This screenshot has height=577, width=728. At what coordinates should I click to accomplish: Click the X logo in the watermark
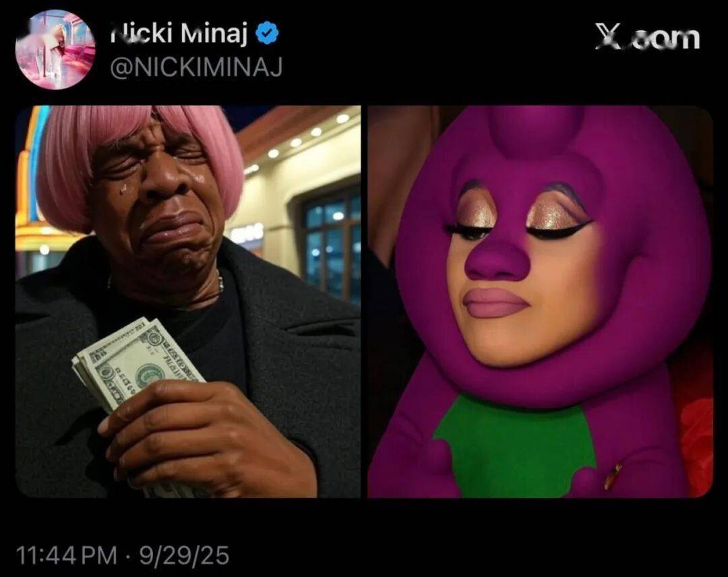point(608,36)
